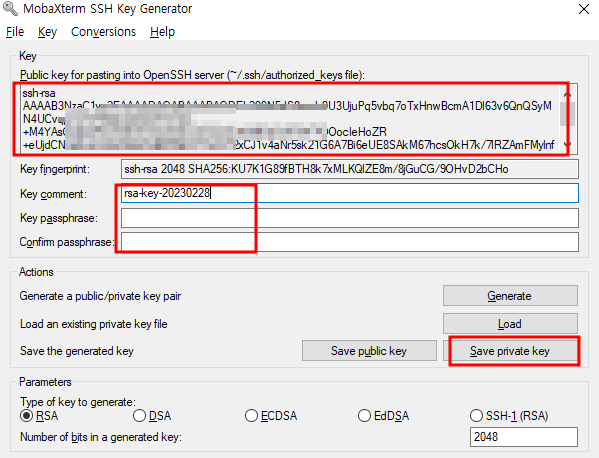Viewport: 599px width, 458px height.
Task: Click the 'Key comment:' label
Action: pyautogui.click(x=53, y=194)
